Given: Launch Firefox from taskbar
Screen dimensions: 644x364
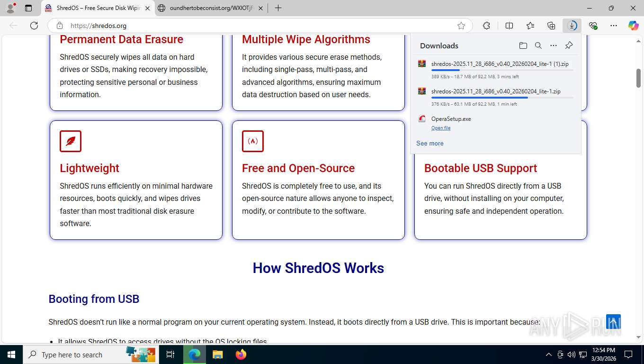Looking at the screenshot, I should (241, 355).
